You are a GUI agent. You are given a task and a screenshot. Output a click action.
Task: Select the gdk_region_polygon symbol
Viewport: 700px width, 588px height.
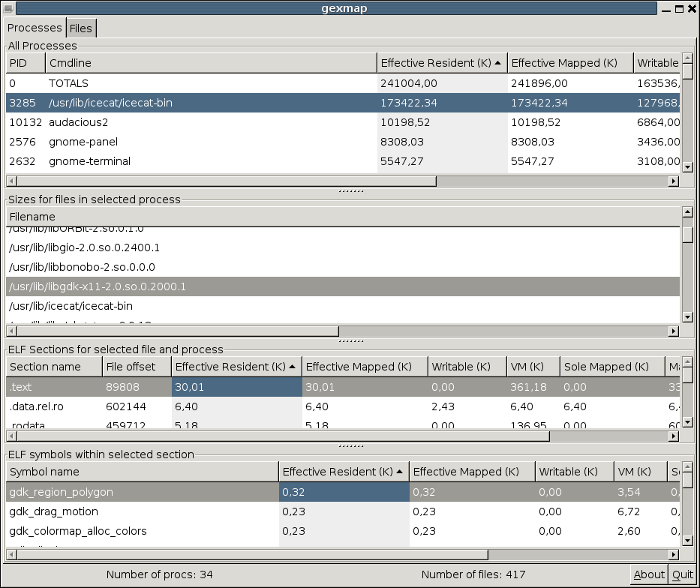(x=343, y=492)
